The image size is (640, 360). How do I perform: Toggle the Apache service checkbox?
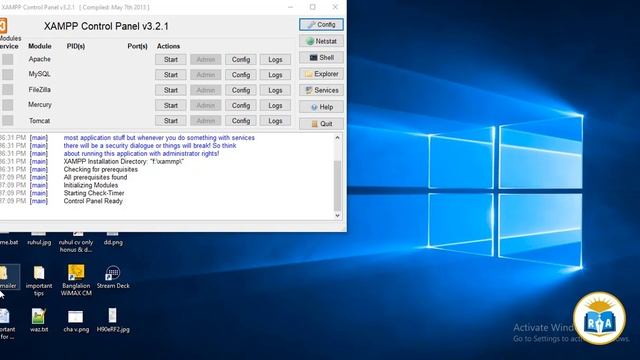click(8, 60)
